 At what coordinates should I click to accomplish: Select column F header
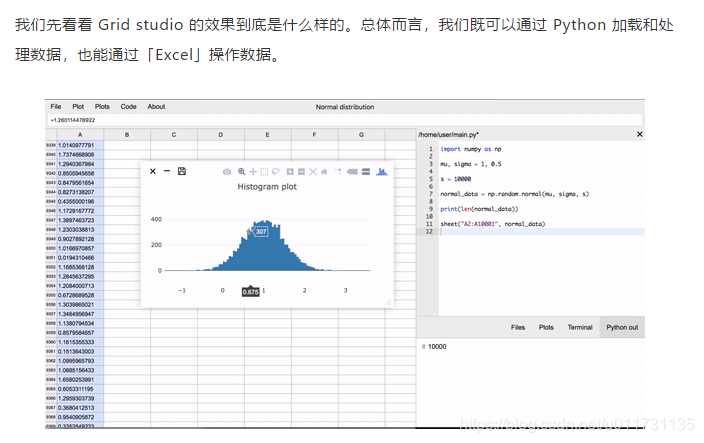pos(314,135)
